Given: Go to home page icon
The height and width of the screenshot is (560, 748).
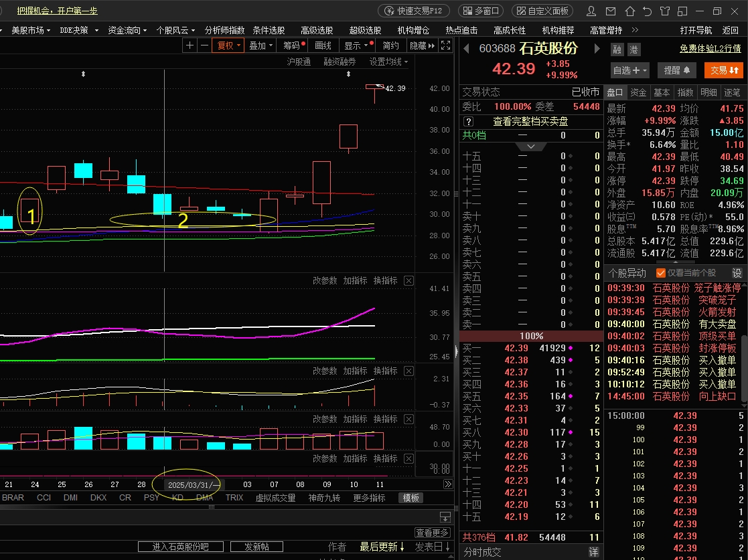Looking at the screenshot, I should [630, 11].
